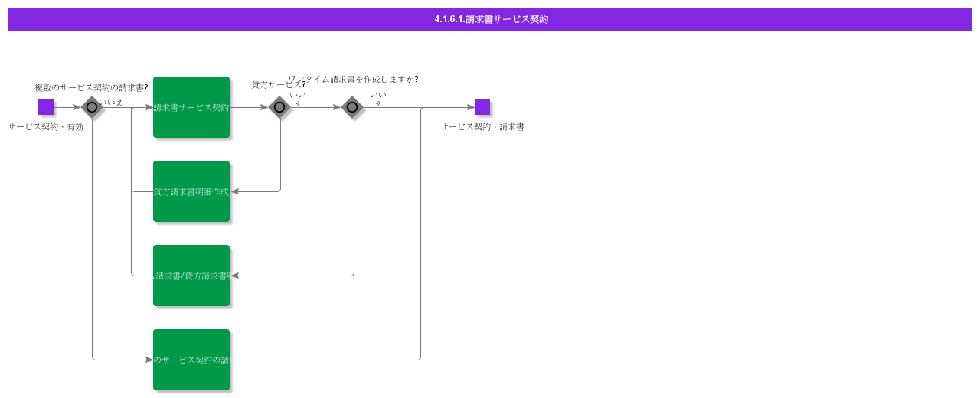This screenshot has height=398, width=980.
Task: Click the purple end event square
Action: point(482,107)
